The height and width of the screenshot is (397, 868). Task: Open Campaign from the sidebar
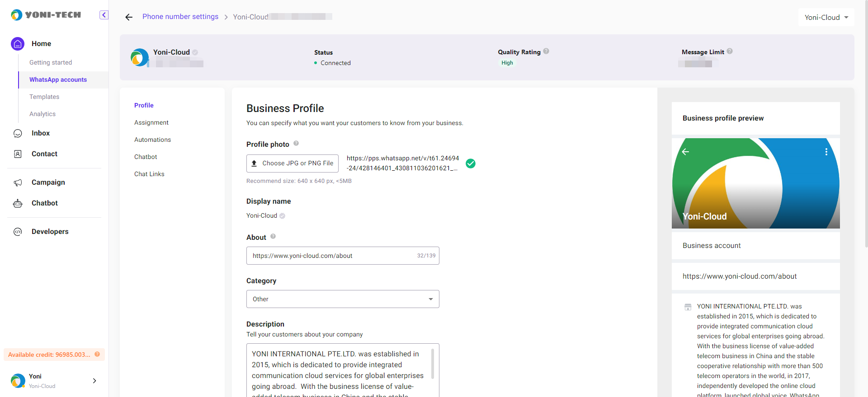(x=48, y=182)
